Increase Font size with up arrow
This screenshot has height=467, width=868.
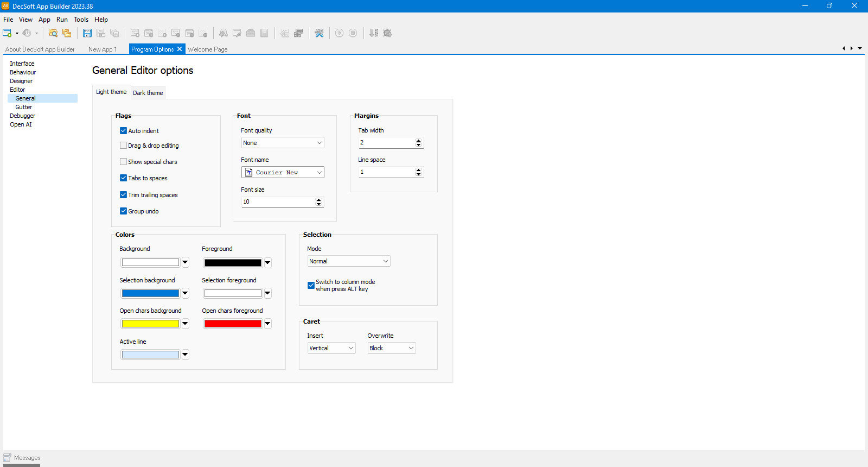coord(319,199)
